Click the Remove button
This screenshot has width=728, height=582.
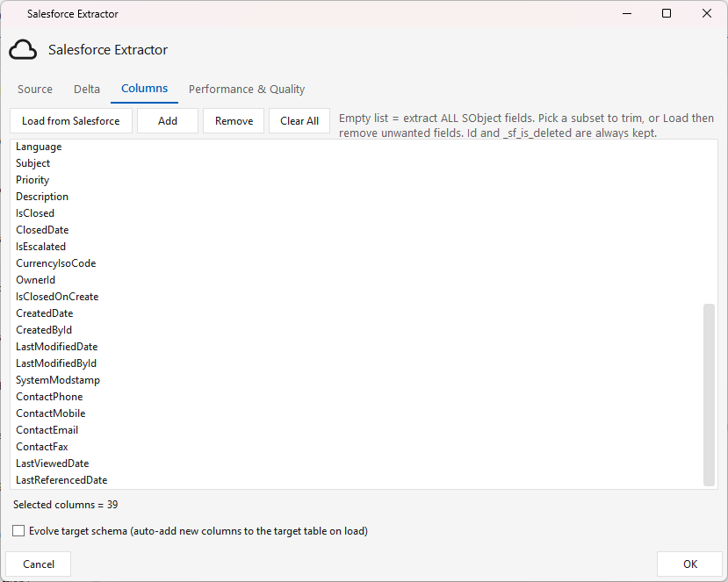tap(234, 121)
